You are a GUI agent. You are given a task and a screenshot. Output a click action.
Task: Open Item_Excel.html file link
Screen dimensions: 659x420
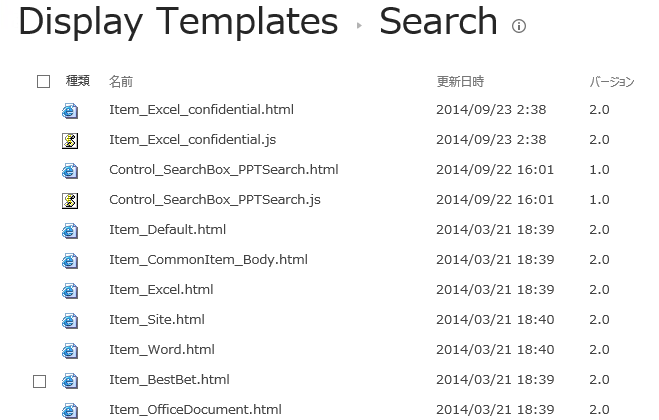161,290
